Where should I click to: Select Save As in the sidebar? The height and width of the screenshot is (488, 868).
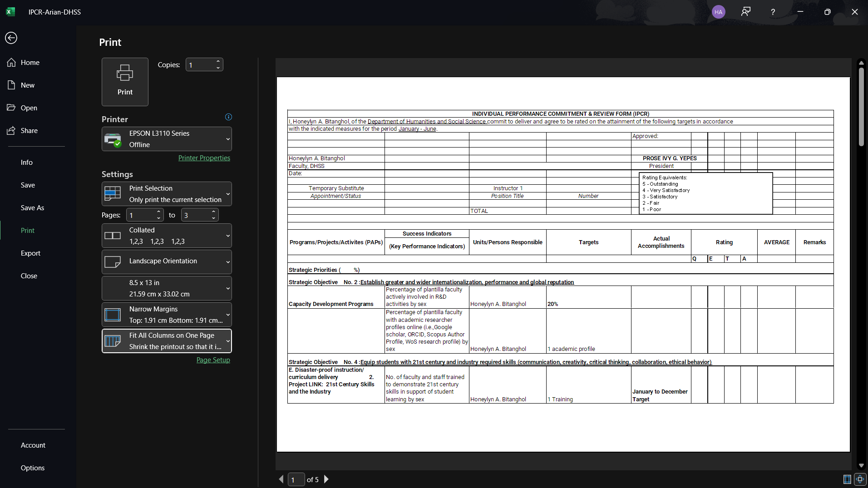click(x=32, y=208)
